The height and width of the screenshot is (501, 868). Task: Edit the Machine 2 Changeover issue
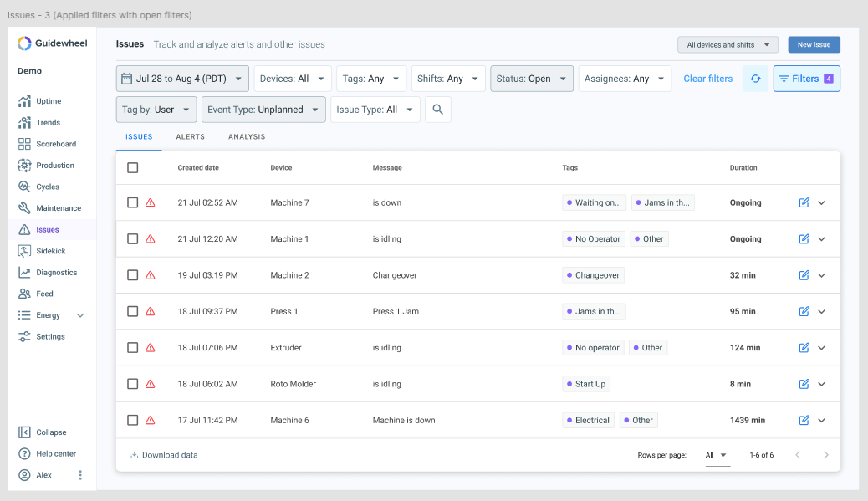coord(804,275)
